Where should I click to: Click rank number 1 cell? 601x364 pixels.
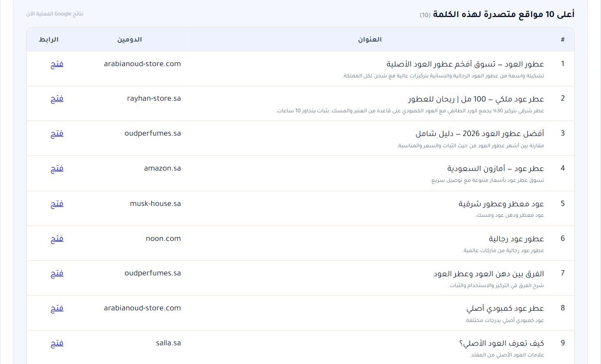[563, 64]
